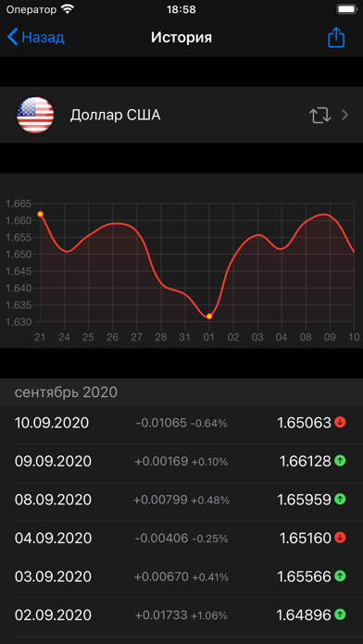Tap the red down arrow for 10.09.2020
Viewport: 363px width, 644px height.
pyautogui.click(x=340, y=422)
